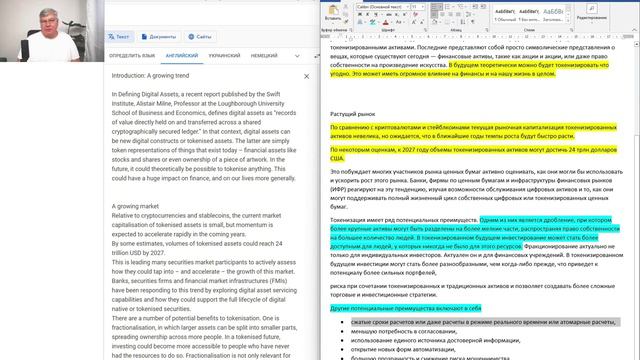The width and height of the screenshot is (640, 360).
Task: Click the heading Растущий рынок in Word
Action: 352,114
